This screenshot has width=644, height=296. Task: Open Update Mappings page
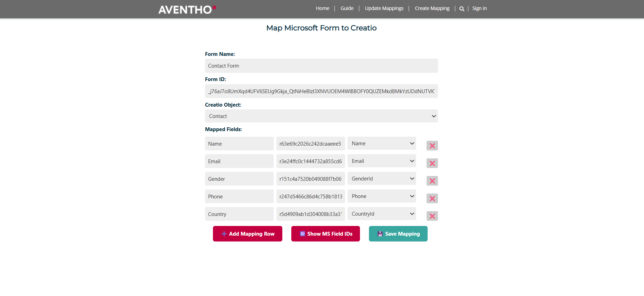(384, 8)
